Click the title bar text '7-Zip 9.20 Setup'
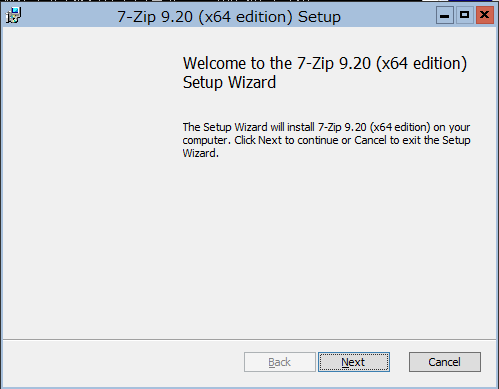Screen dimensions: 499x389 click(229, 17)
